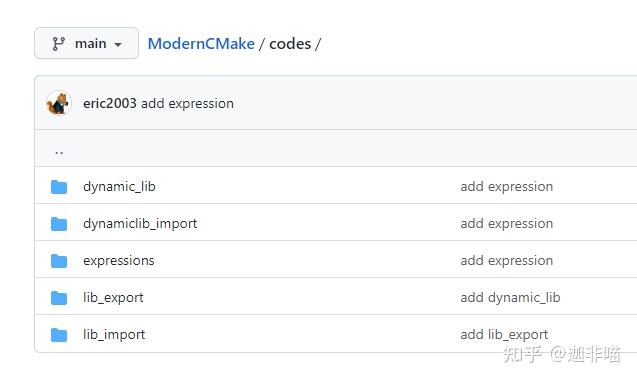Open the expressions folder

click(119, 261)
